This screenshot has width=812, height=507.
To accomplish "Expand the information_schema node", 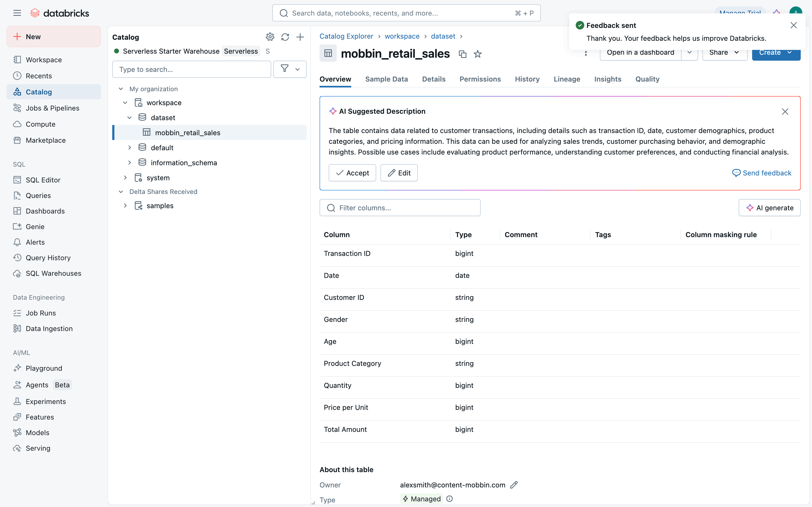I will [x=129, y=163].
